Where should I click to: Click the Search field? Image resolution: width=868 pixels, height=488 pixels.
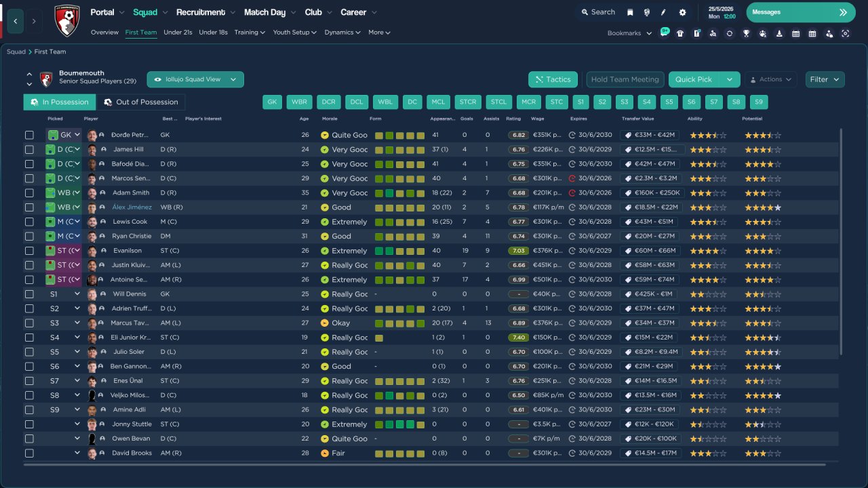[597, 12]
